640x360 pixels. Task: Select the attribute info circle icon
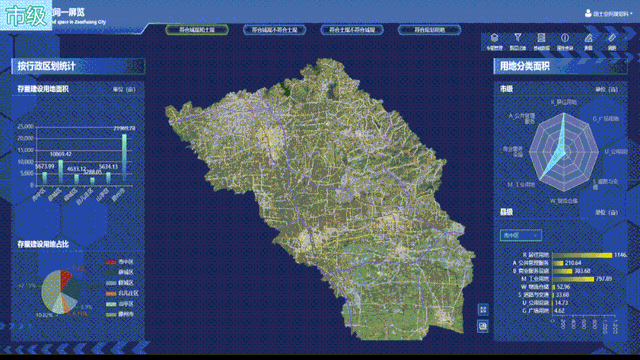tap(565, 38)
